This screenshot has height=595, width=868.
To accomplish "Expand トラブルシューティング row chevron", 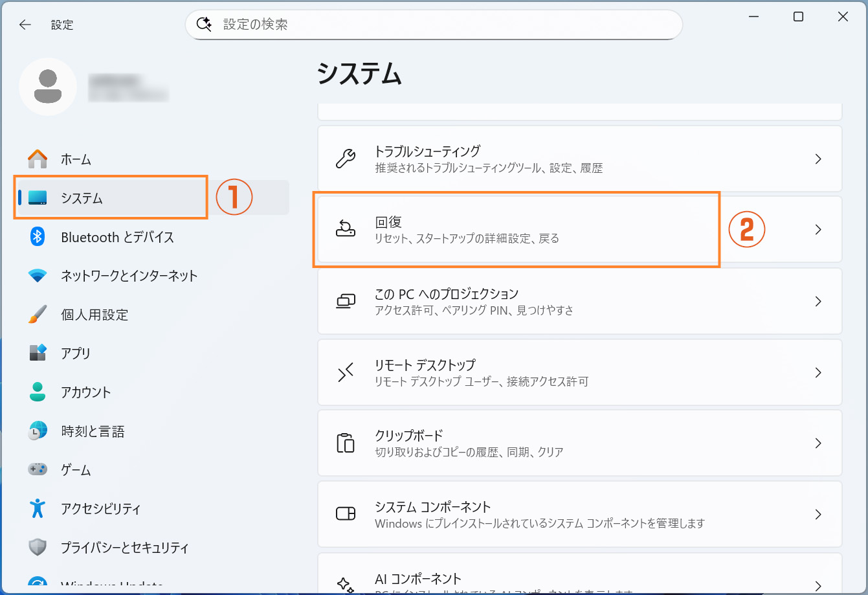I will point(818,159).
